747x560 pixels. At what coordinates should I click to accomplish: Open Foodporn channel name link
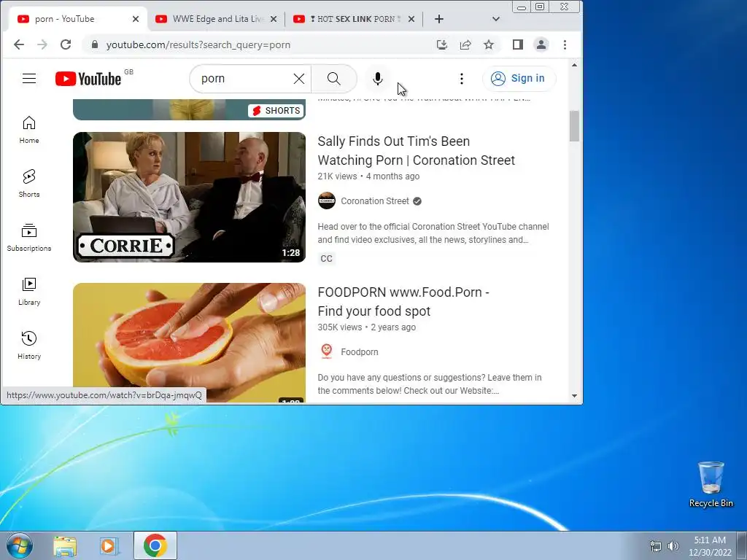click(360, 352)
